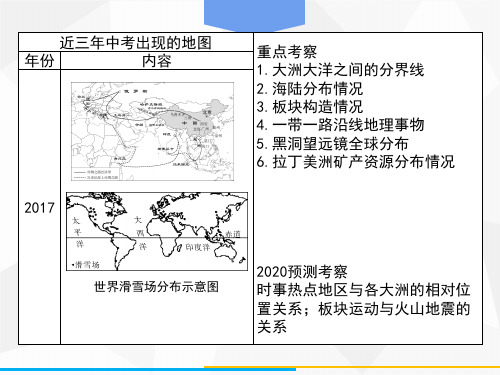Click the '印度洋' label on the world map
The image size is (500, 375).
click(198, 247)
